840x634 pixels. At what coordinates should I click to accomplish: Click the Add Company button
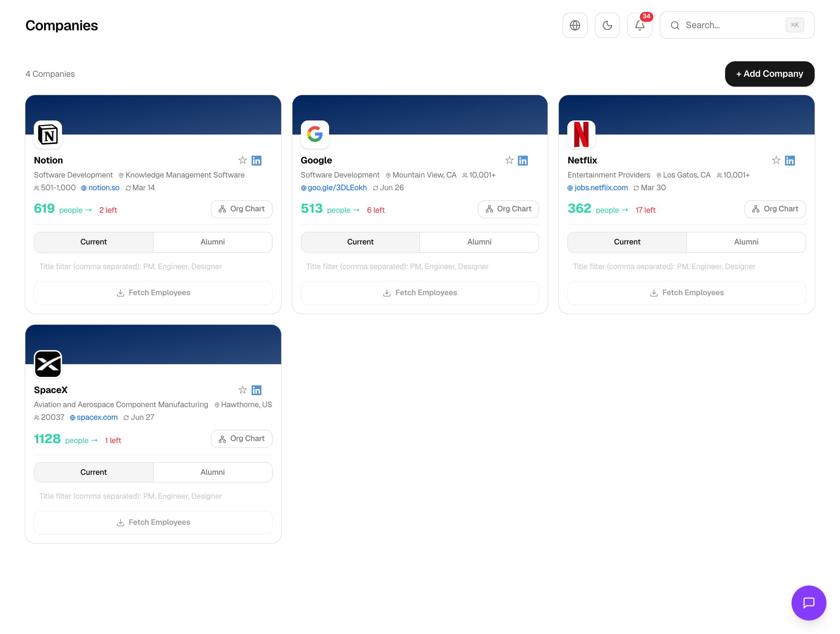point(770,74)
